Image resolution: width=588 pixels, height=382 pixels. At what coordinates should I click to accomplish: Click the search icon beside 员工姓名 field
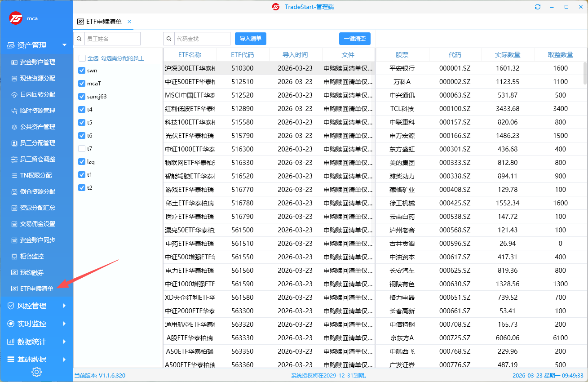pos(79,39)
